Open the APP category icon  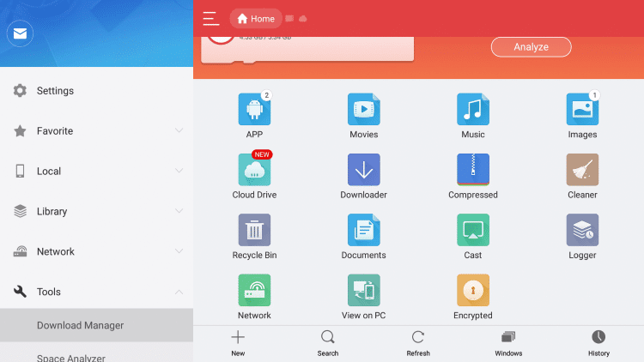tap(254, 109)
